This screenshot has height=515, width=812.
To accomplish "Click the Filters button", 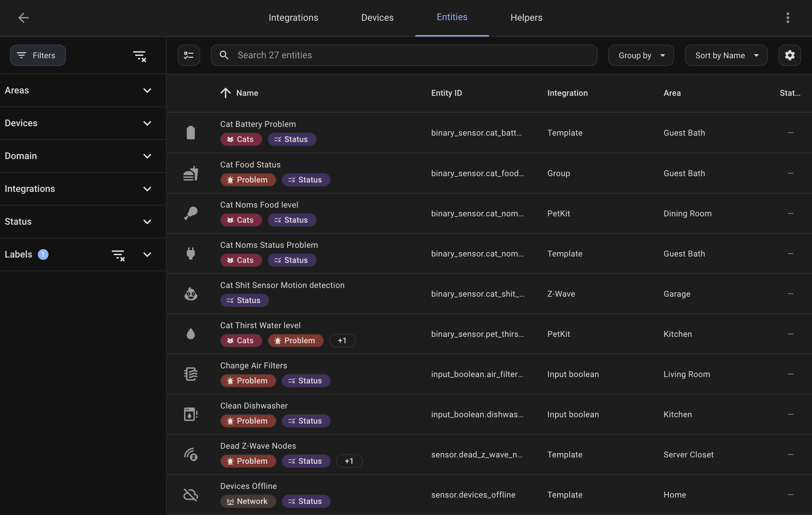I will coord(37,55).
